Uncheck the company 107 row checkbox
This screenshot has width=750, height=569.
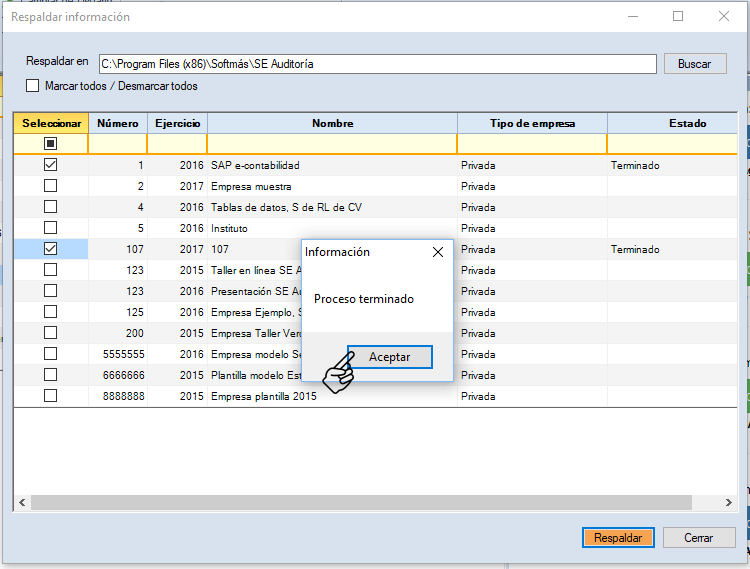[x=50, y=249]
